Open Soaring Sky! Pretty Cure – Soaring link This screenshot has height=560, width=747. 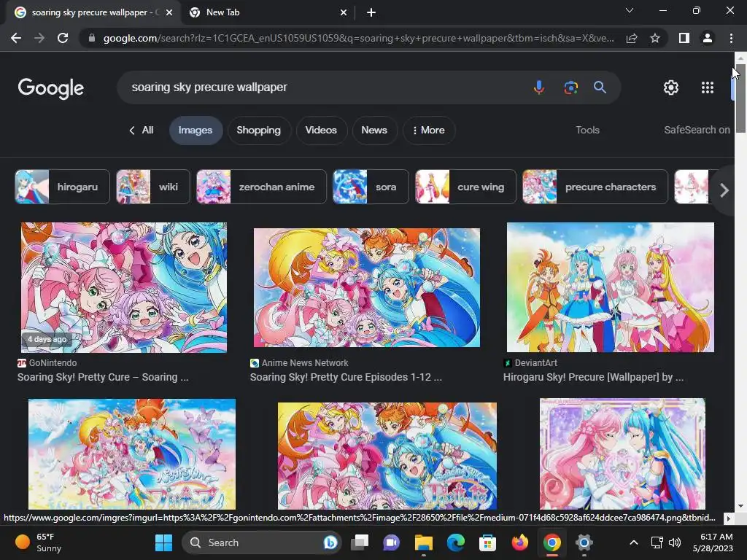coord(103,377)
